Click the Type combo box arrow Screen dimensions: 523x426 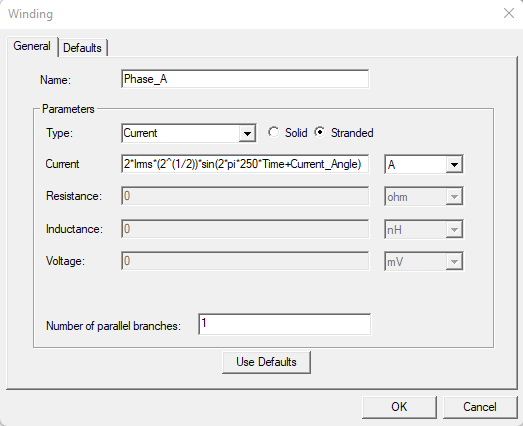(x=247, y=134)
